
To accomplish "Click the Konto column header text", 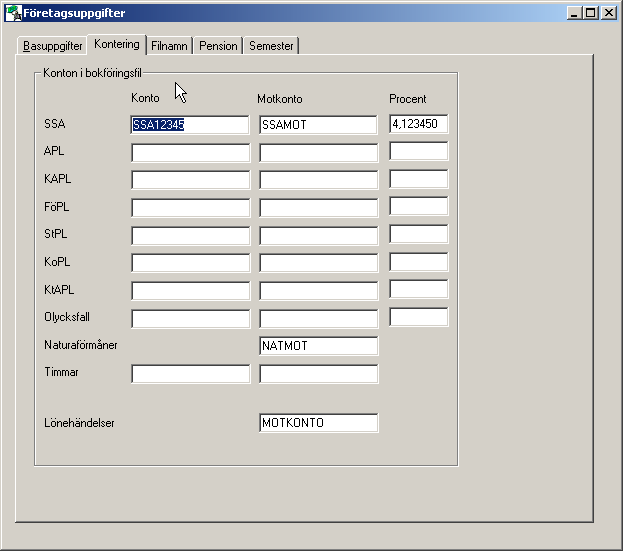I will 145,98.
